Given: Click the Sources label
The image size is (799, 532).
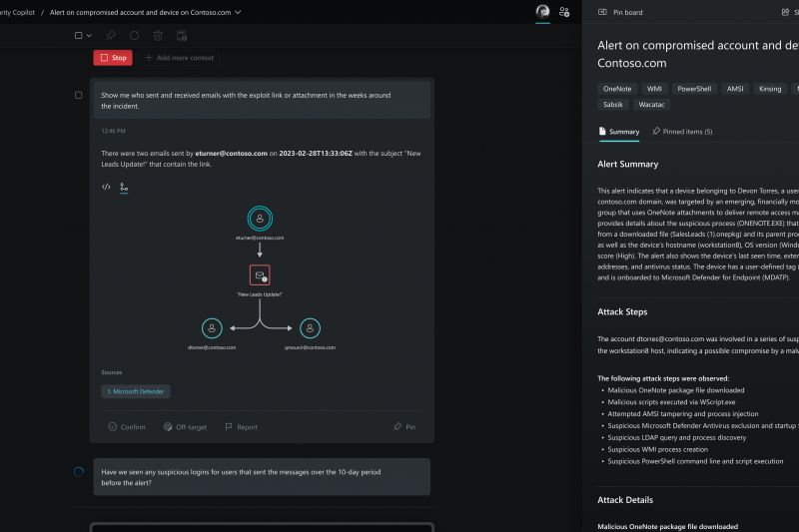Looking at the screenshot, I should tap(112, 372).
